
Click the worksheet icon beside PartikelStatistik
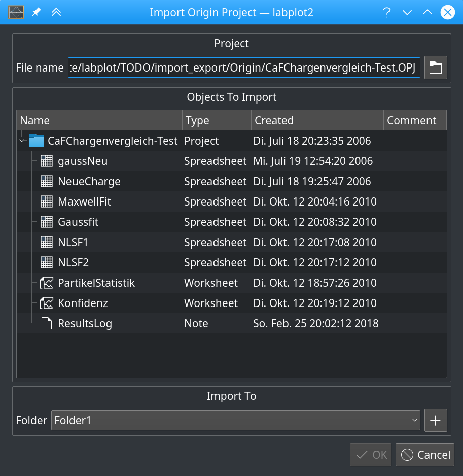point(46,283)
